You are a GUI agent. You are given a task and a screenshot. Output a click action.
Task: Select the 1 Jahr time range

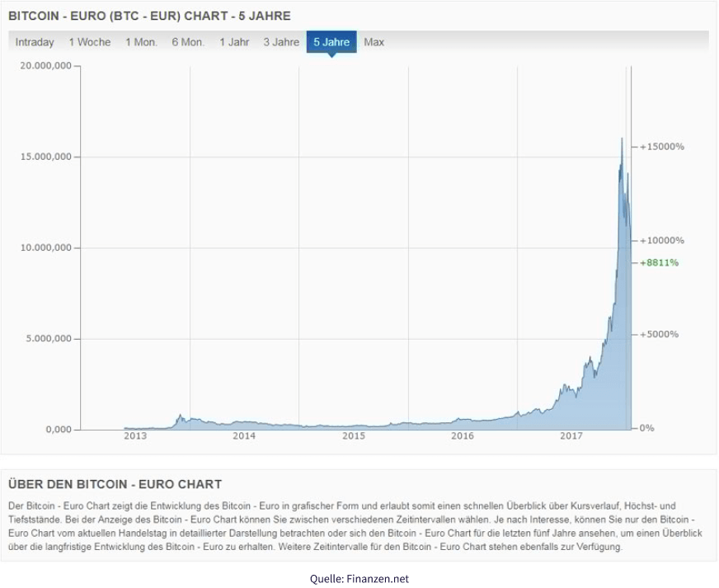point(234,42)
